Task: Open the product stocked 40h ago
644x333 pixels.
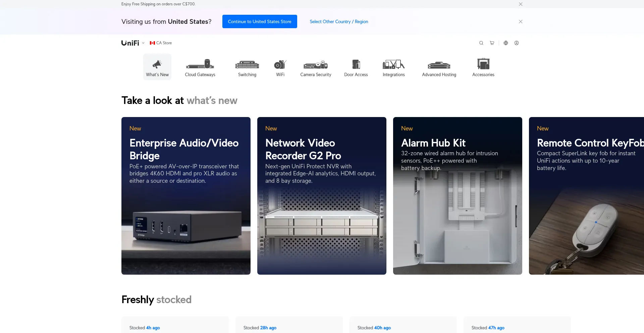Action: 403,325
